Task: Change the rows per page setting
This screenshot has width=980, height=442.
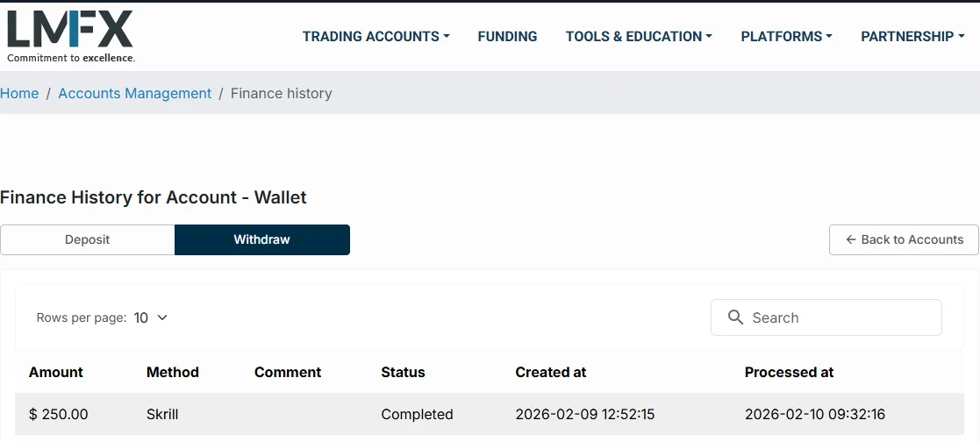Action: tap(150, 317)
